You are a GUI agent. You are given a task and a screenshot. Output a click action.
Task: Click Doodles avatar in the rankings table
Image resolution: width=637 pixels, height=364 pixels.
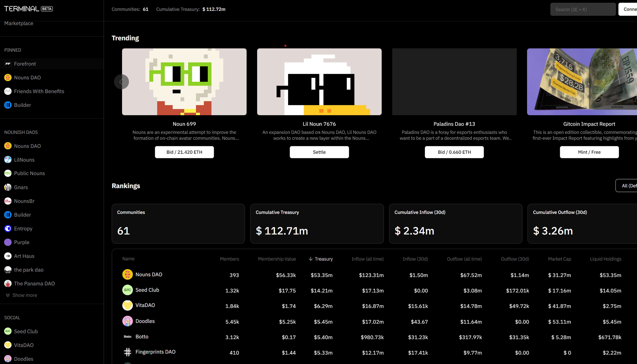128,321
